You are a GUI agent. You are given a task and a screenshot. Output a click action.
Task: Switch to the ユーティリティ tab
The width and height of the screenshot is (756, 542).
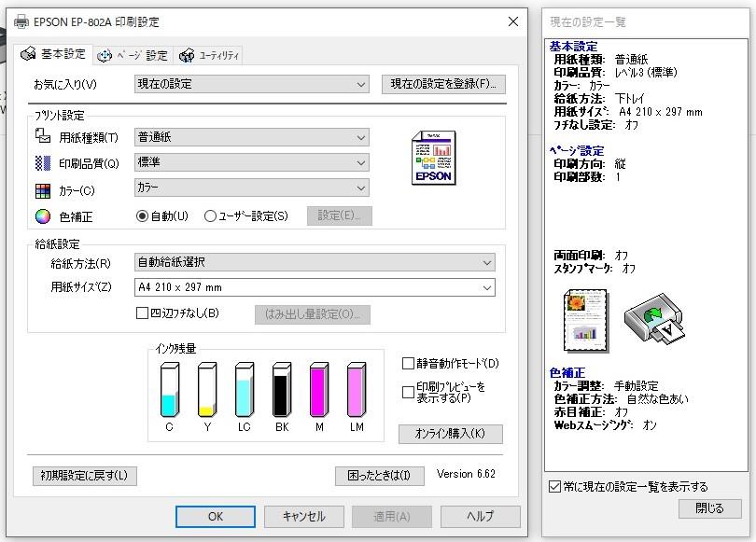coord(208,55)
